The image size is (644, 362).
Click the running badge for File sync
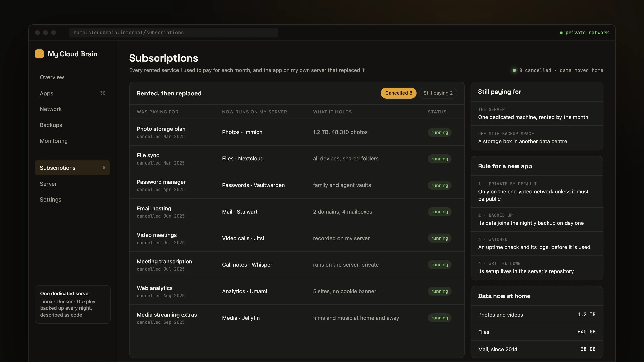pyautogui.click(x=440, y=159)
